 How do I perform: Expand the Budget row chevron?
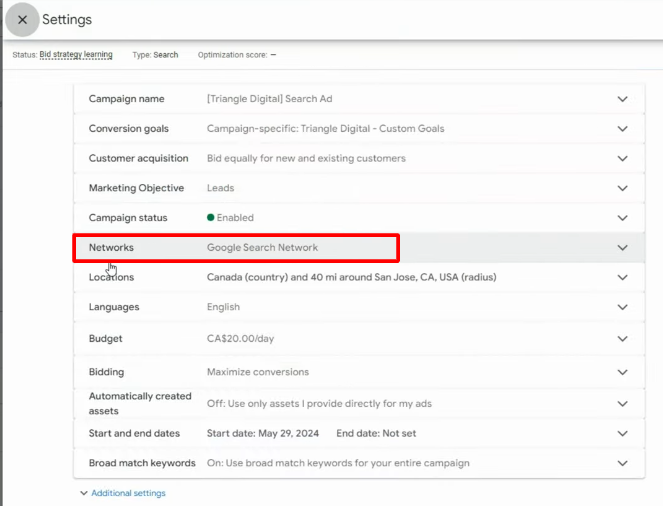pos(622,339)
